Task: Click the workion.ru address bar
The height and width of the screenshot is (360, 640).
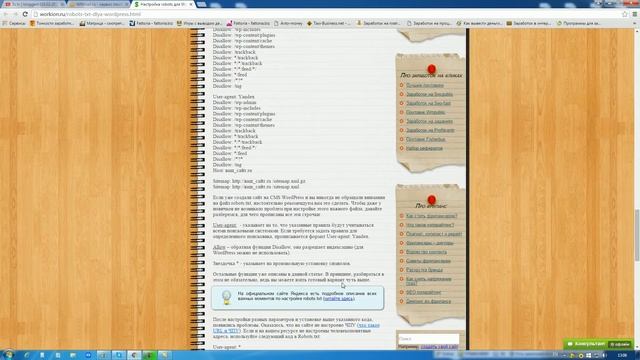Action: pyautogui.click(x=327, y=14)
